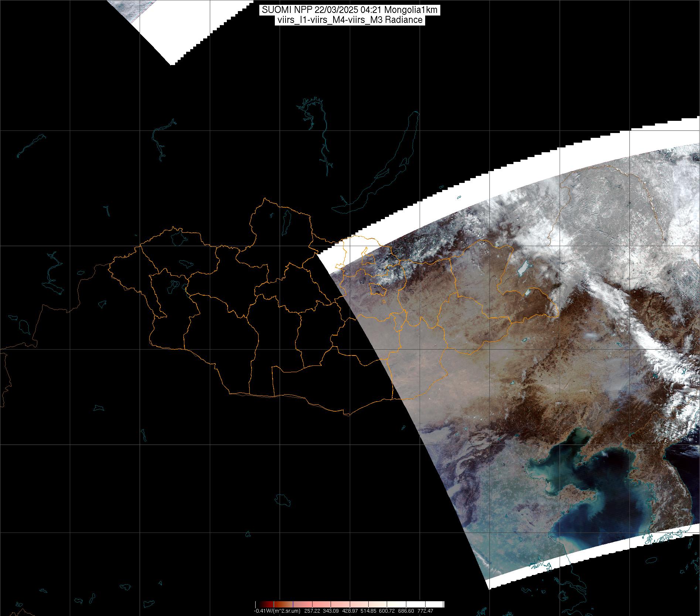The width and height of the screenshot is (700, 616).
Task: Click the colorbar value '772.47'
Action: (x=425, y=611)
